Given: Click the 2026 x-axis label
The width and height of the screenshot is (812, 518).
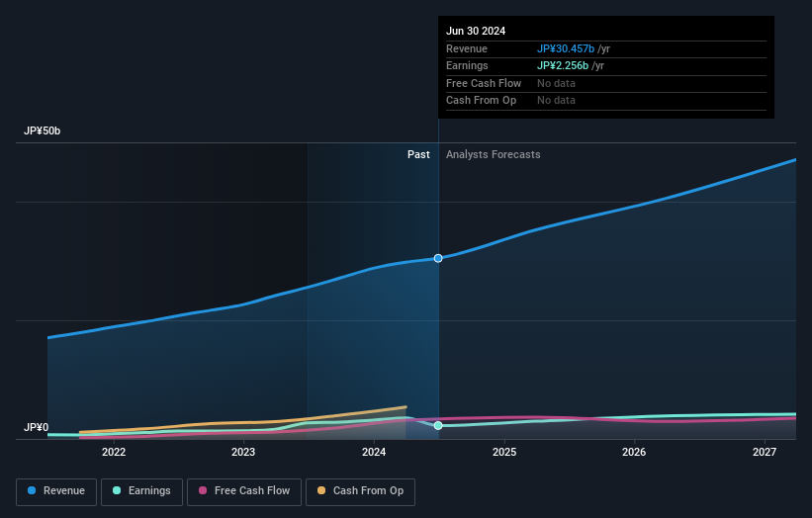Looking at the screenshot, I should 634,452.
